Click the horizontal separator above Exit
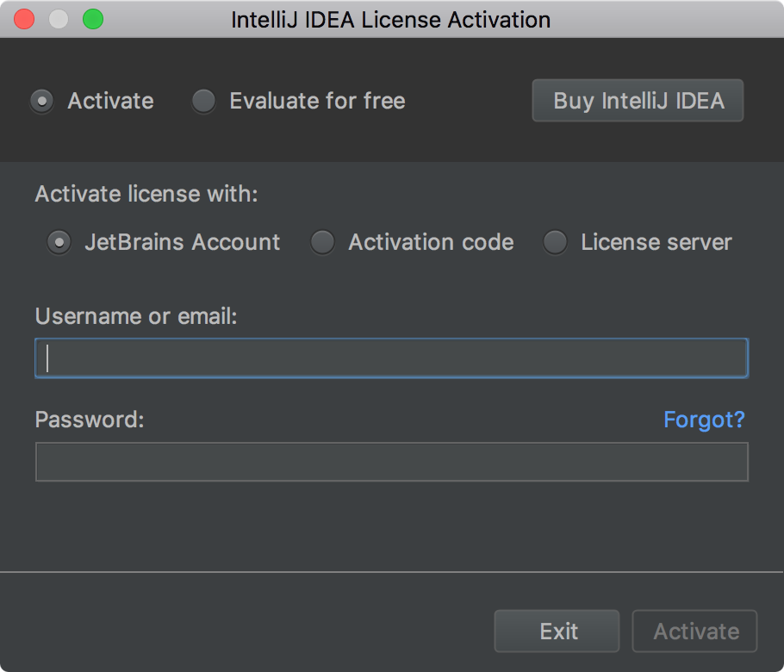This screenshot has width=784, height=672. click(391, 571)
